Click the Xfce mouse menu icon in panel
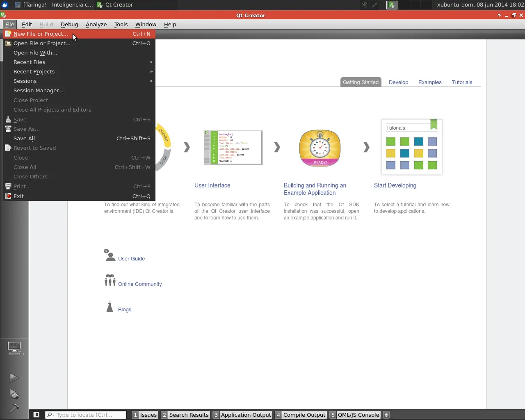This screenshot has width=525, height=420. coord(5,5)
